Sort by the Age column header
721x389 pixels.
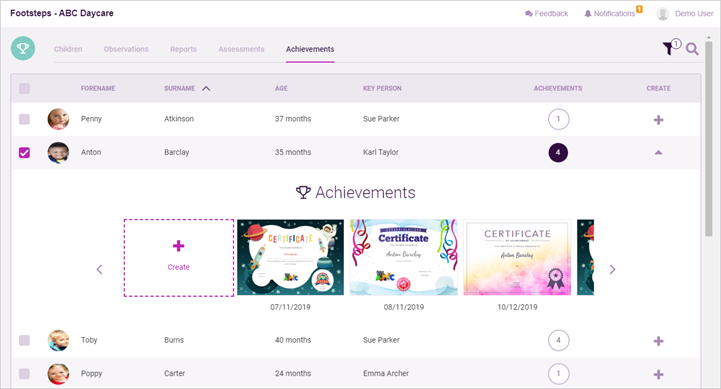(x=281, y=88)
